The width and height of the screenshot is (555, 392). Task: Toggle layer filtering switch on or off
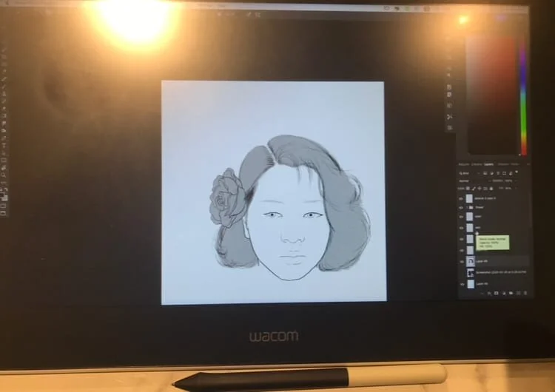click(x=517, y=172)
